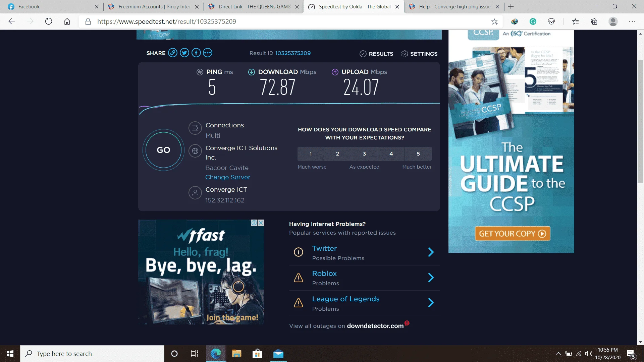Switch to Direct Link QUEENs GAMBIT tab
This screenshot has height=362, width=644.
[x=253, y=7]
